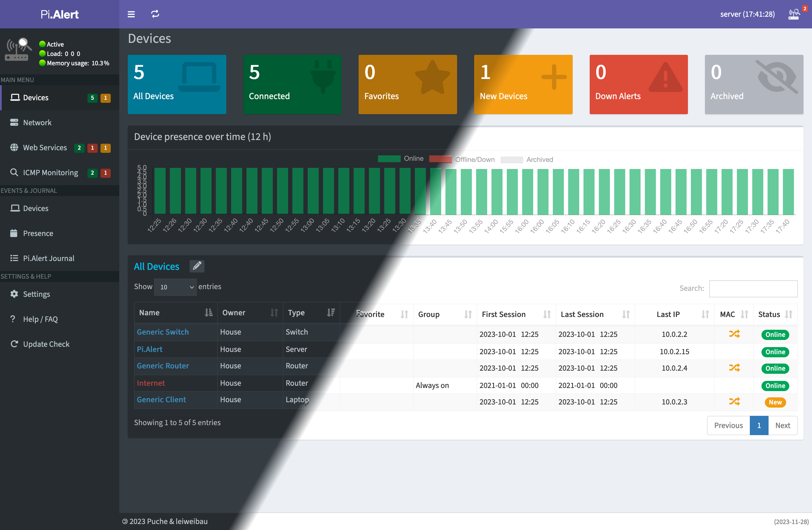Toggle Offline/Down series in chart legend
This screenshot has height=530, width=812.
(x=462, y=159)
